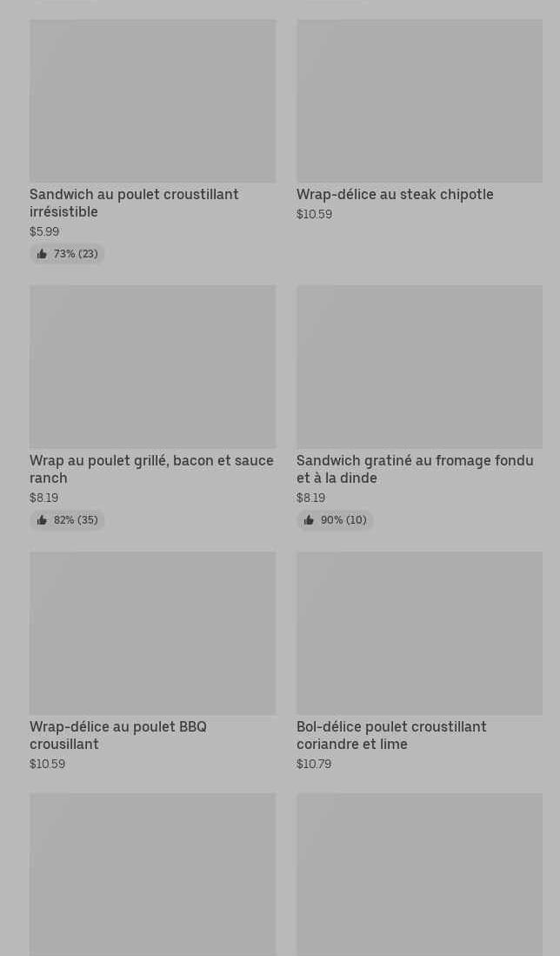This screenshot has height=956, width=560.
Task: Open Wrap au poulet grillé bacon ranch image
Action: [x=152, y=367]
